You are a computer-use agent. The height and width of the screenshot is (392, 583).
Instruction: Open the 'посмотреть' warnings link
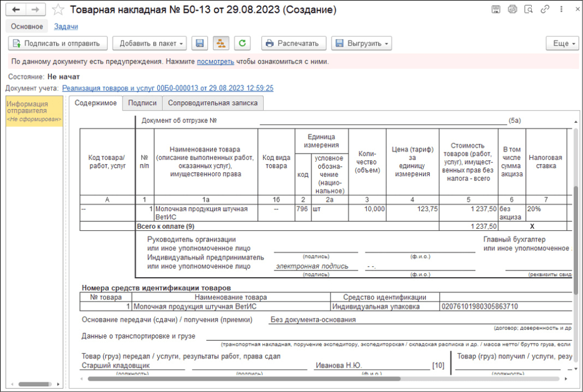click(x=215, y=61)
